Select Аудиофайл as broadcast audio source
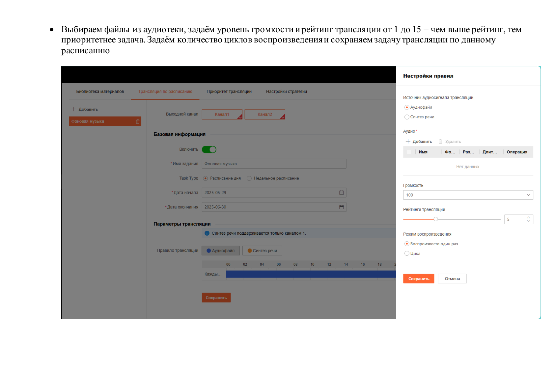Screen dimensions: 555x392 (x=407, y=107)
